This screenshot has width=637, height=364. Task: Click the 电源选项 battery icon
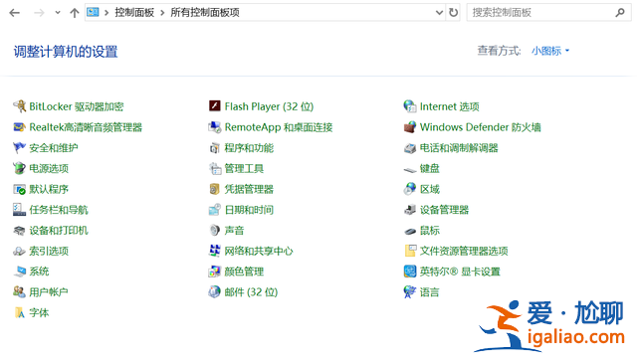tap(19, 168)
